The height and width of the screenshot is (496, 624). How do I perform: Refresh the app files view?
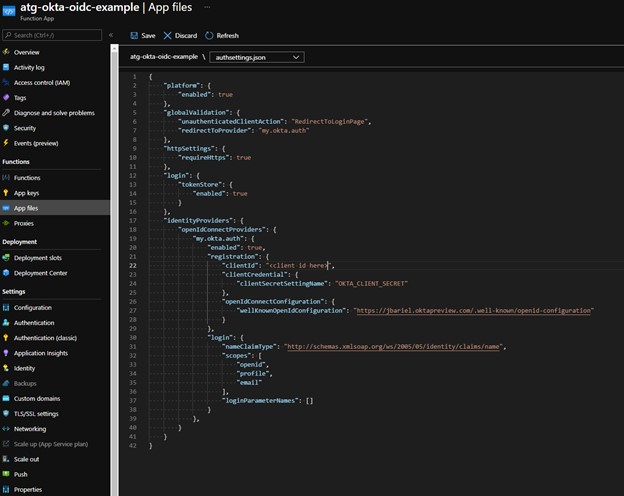coord(209,35)
